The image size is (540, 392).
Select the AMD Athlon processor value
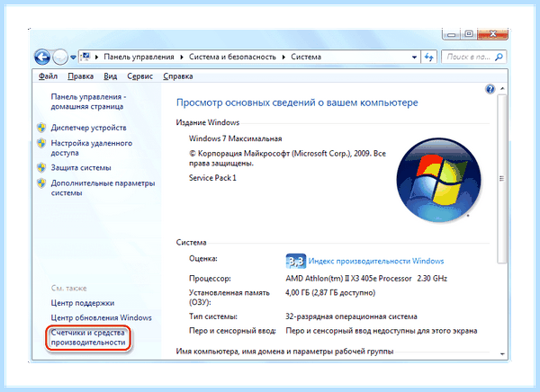point(366,279)
